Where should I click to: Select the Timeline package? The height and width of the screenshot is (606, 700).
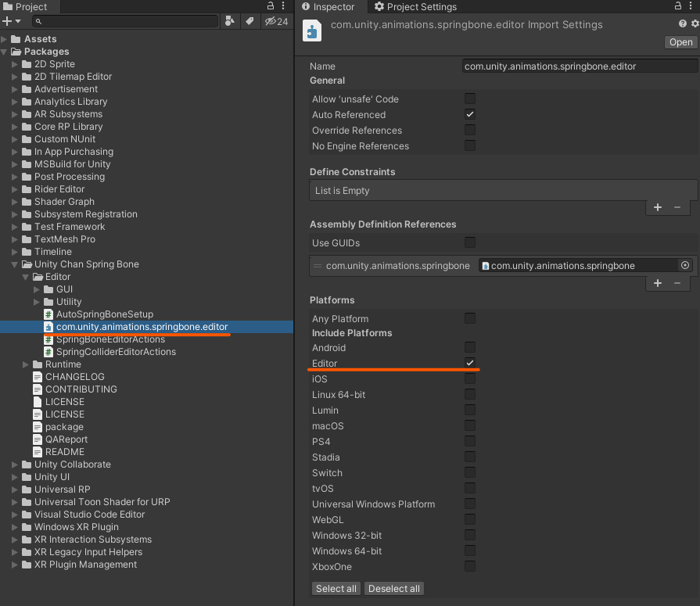pyautogui.click(x=47, y=252)
